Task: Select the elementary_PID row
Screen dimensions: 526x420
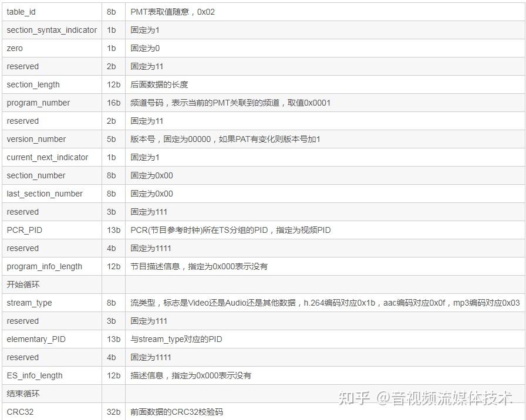Action: (33, 339)
